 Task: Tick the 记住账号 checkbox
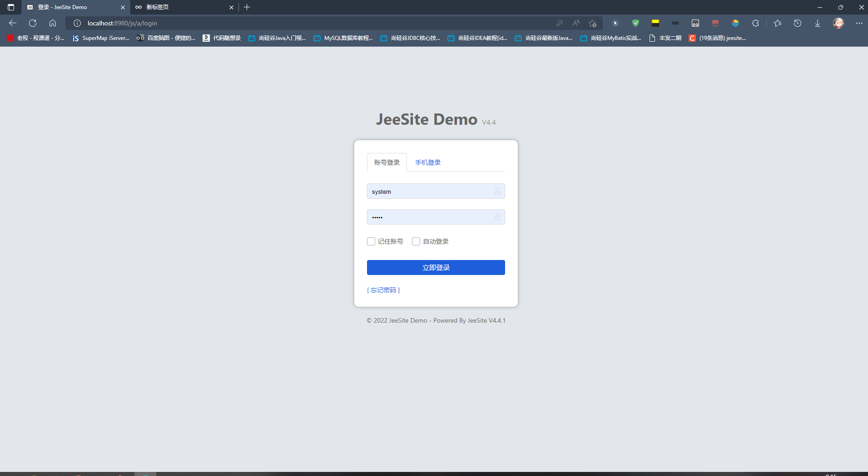pyautogui.click(x=371, y=241)
